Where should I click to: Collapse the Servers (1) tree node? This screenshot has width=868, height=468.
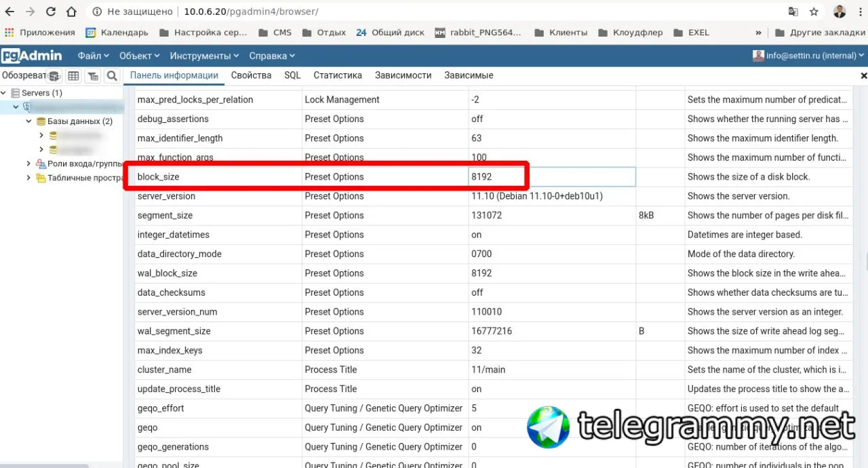pos(4,93)
